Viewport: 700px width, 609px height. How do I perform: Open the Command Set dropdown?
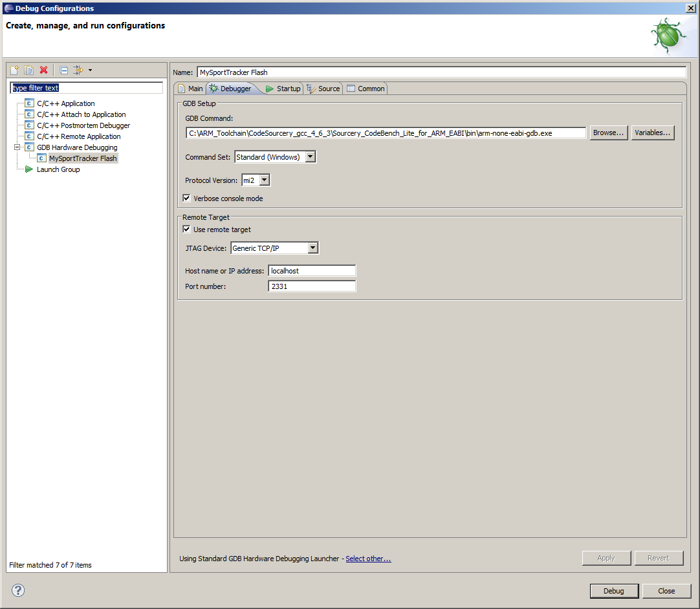click(311, 156)
